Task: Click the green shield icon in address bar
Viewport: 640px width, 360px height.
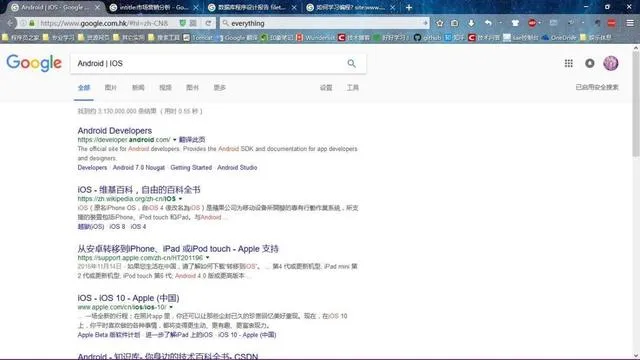Action: [x=182, y=23]
